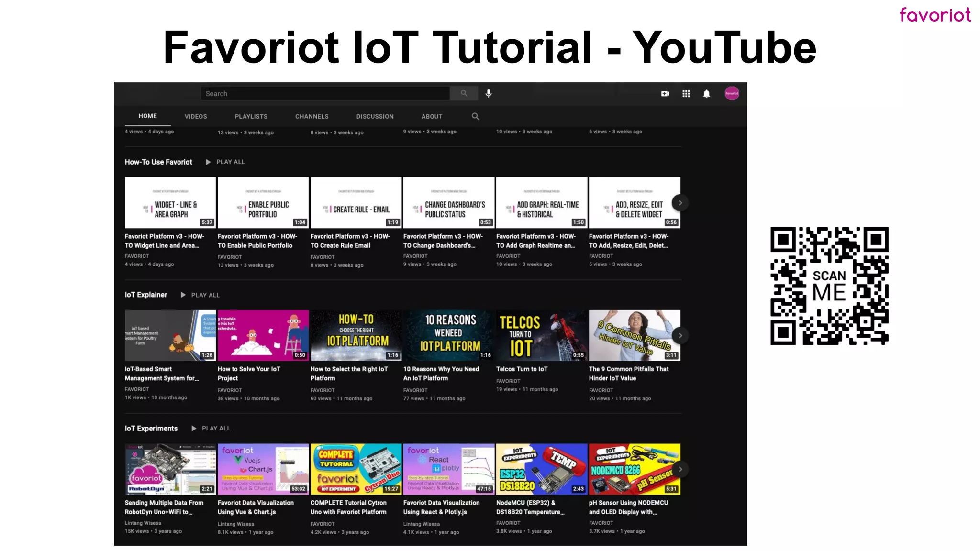Open Add Graph Real-Time & Historical thumbnail
This screenshot has width=980, height=551.
pyautogui.click(x=541, y=203)
